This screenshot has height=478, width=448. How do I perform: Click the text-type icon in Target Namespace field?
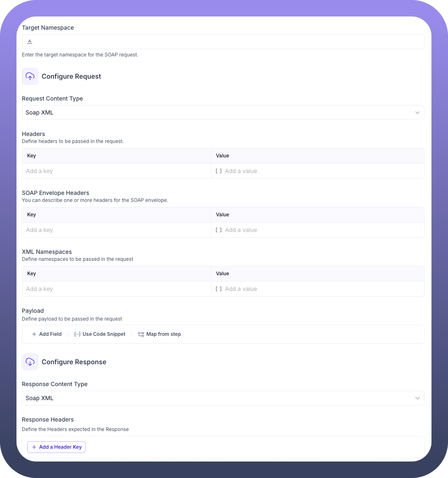coord(30,42)
